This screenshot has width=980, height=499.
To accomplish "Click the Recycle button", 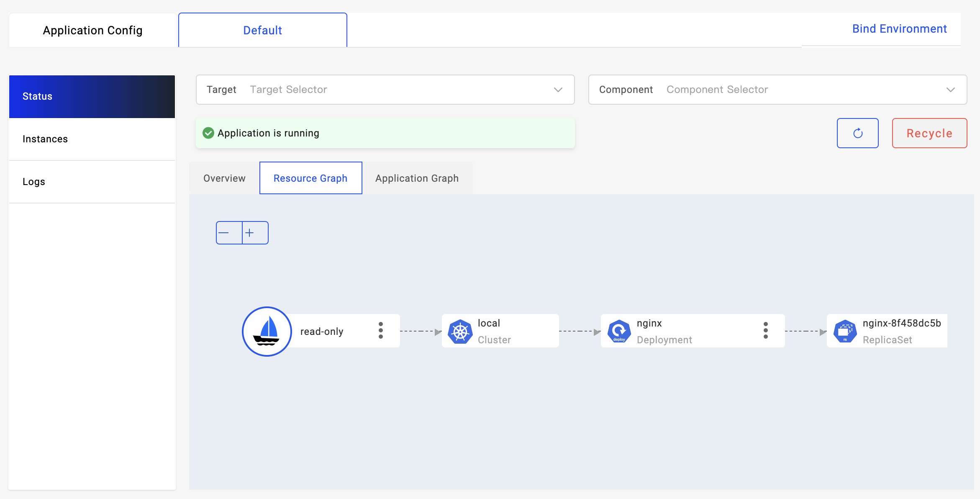I will point(929,133).
